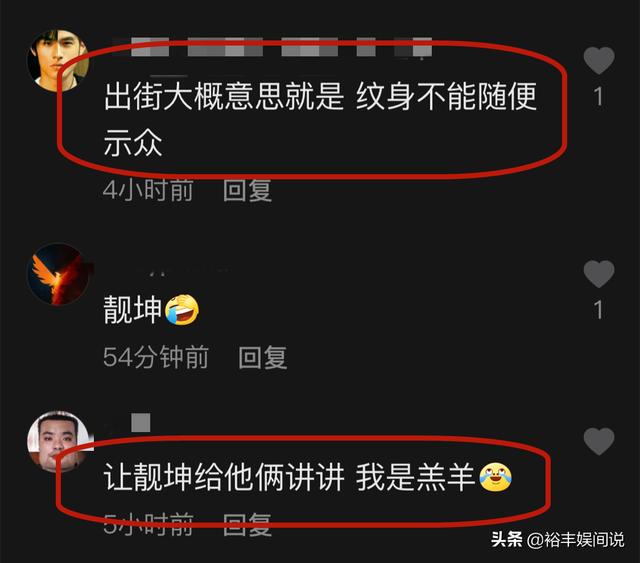
Task: Click the like count beside 靓坤 comment
Action: pos(598,310)
